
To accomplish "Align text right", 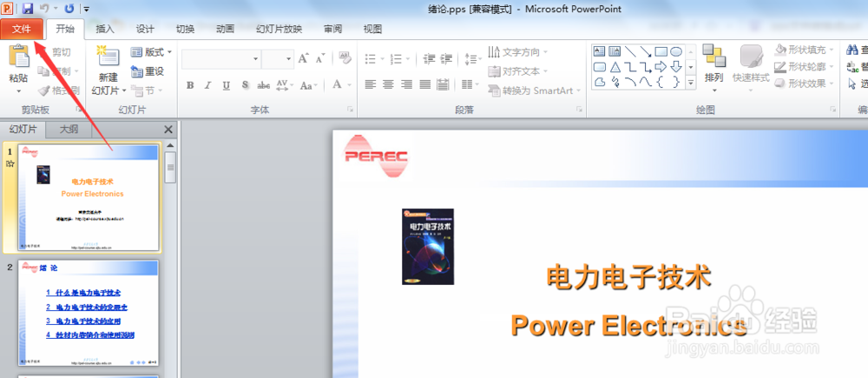I will click(407, 84).
